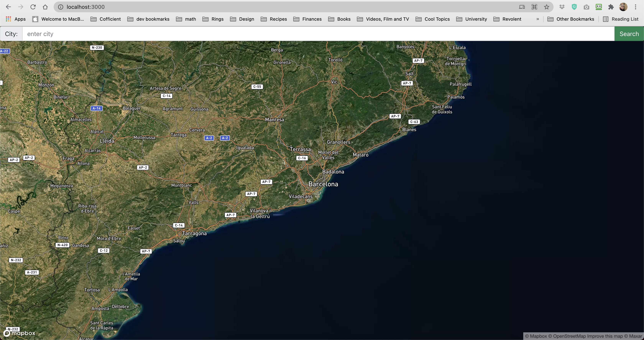Open the Finances bookmarks folder
Viewport: 644px width, 340px height.
click(307, 19)
